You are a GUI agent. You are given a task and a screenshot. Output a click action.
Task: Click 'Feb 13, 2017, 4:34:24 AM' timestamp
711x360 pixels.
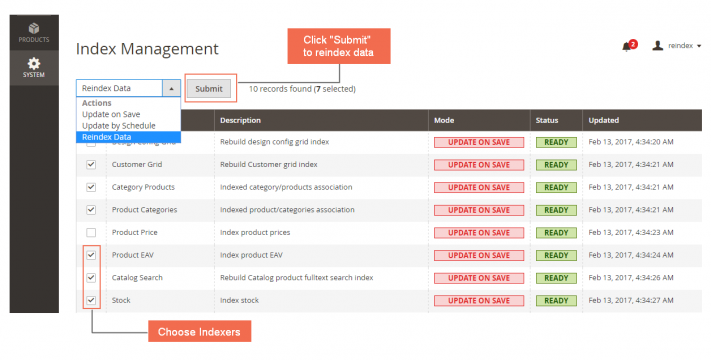(631, 255)
